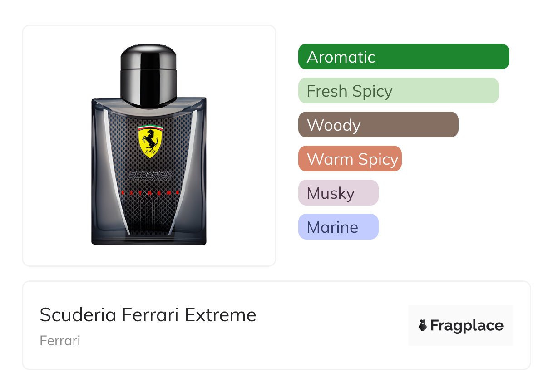Viewport: 553px width, 392px height.
Task: Select the Warm Spicy accord bar
Action: [x=350, y=159]
